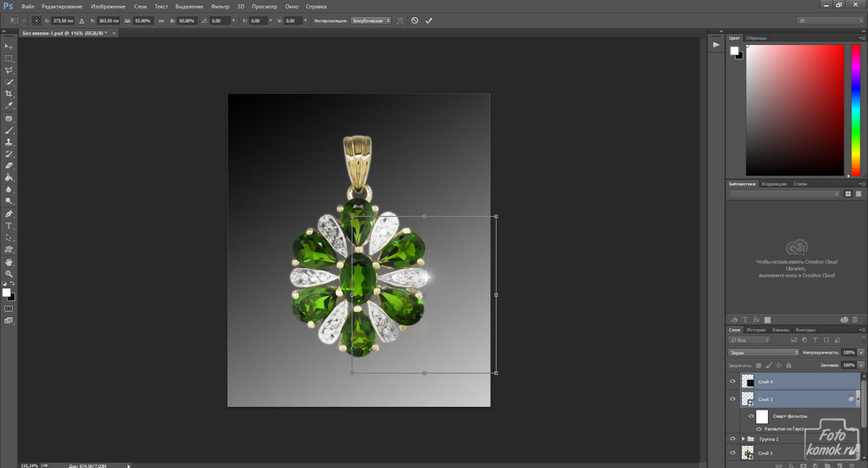Screen dimensions: 868x468
Task: Commit the transform with the checkmark icon
Action: coord(429,19)
